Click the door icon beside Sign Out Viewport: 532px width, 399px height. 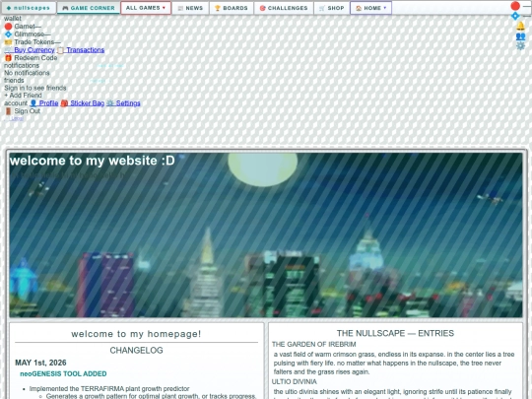pos(8,111)
